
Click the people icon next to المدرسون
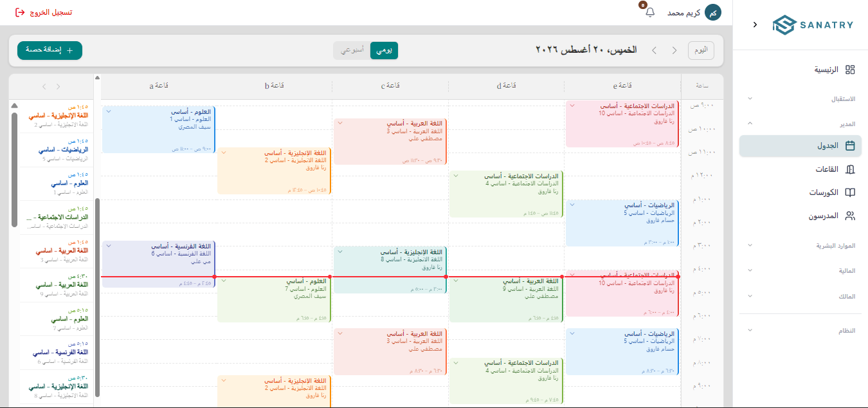pos(850,216)
